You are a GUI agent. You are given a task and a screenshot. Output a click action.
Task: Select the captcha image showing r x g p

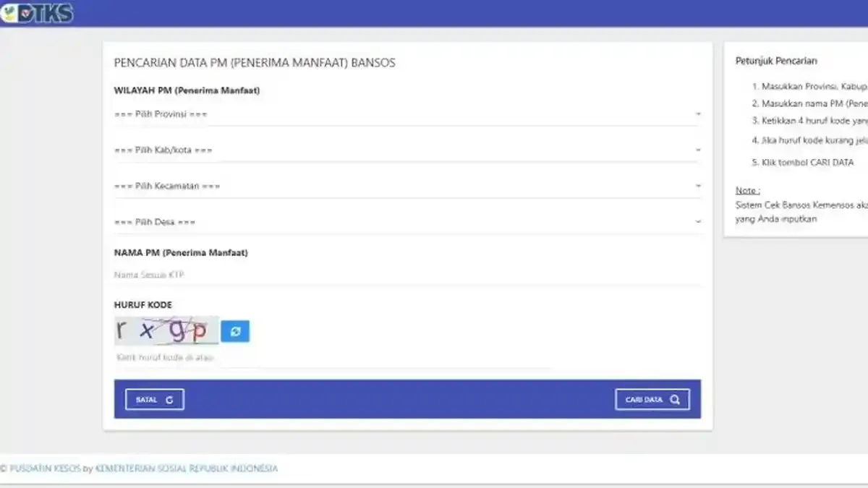pyautogui.click(x=166, y=330)
